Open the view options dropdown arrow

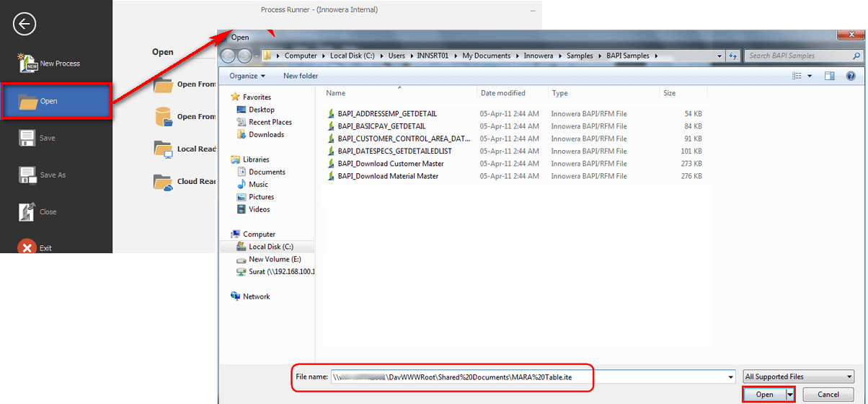tap(810, 76)
